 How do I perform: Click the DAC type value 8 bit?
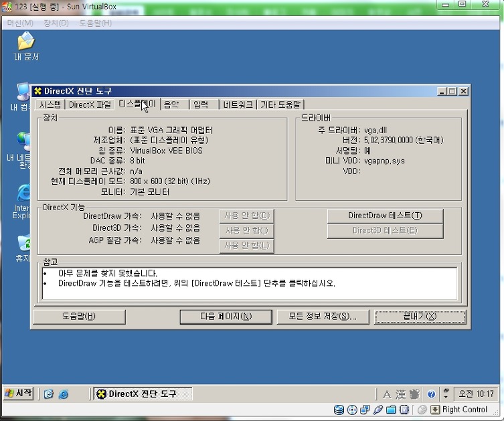pyautogui.click(x=137, y=161)
